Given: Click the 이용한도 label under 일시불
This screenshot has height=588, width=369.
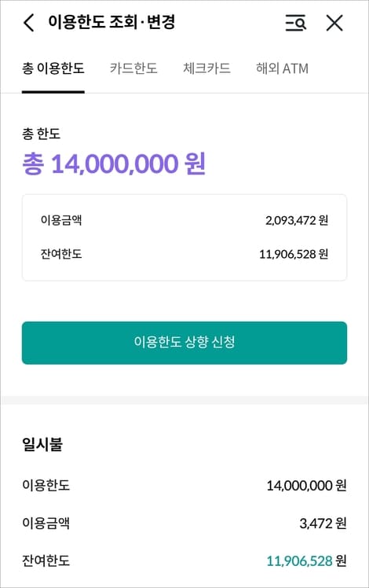Looking at the screenshot, I should [x=46, y=485].
